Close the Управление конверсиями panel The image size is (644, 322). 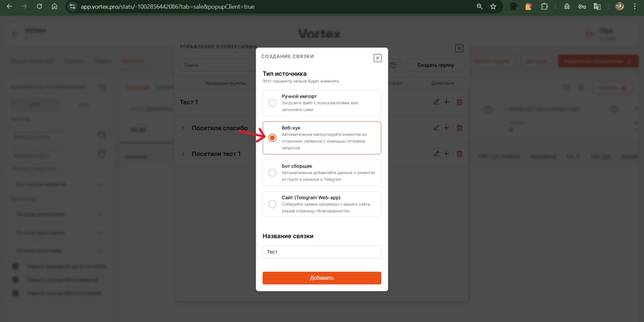click(x=459, y=48)
